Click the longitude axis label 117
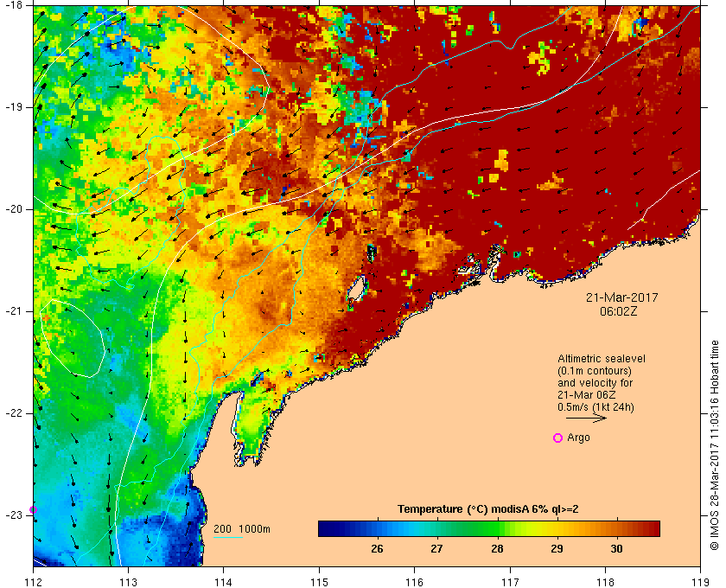This screenshot has height=588, width=726. click(510, 582)
